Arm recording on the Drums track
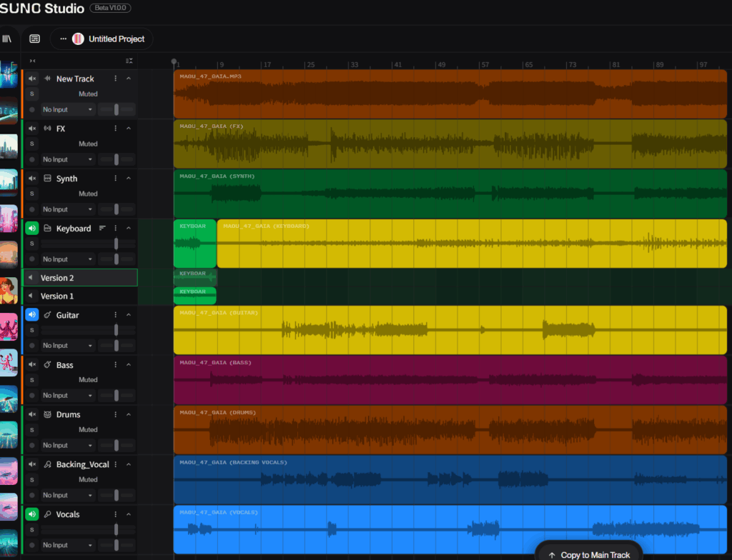 (32, 445)
